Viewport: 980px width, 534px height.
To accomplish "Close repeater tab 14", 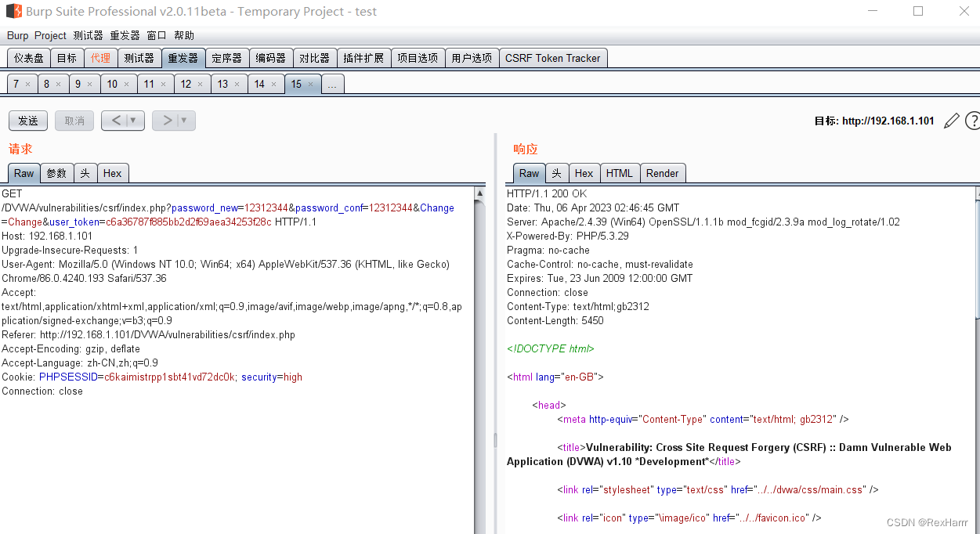I will click(x=273, y=84).
